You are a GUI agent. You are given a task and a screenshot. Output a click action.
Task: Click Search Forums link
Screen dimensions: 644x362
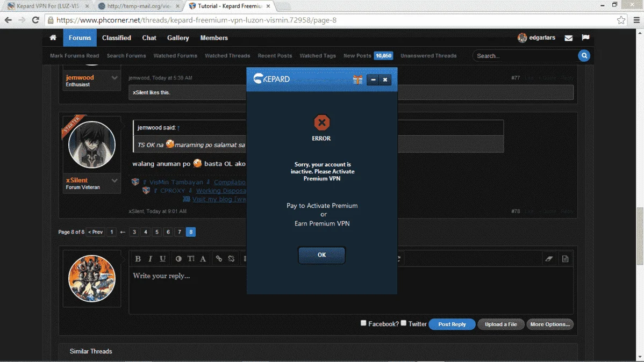coord(126,55)
